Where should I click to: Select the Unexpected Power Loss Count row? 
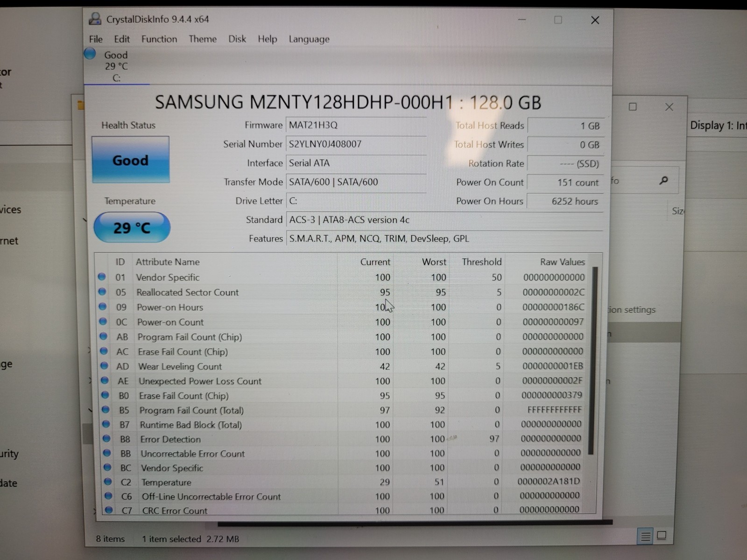coord(342,381)
